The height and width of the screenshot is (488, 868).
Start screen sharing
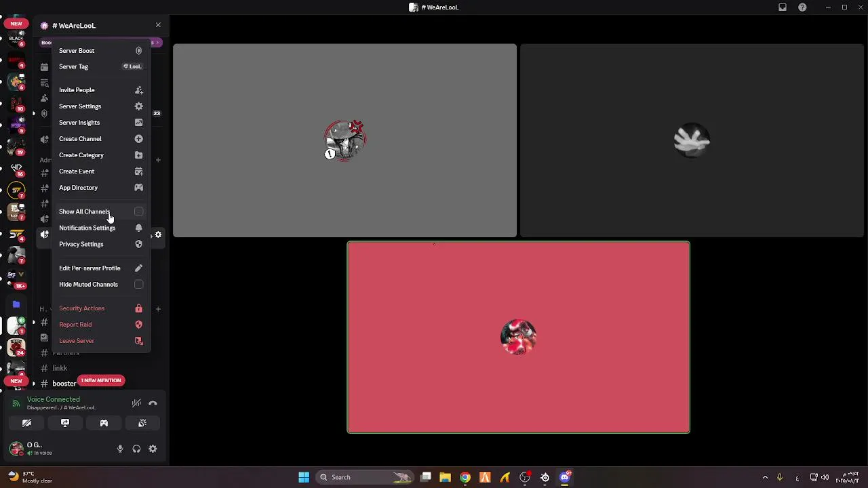65,423
